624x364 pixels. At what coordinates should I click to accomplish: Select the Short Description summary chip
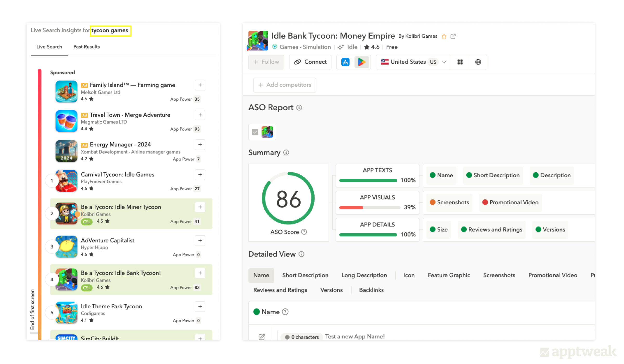click(493, 175)
